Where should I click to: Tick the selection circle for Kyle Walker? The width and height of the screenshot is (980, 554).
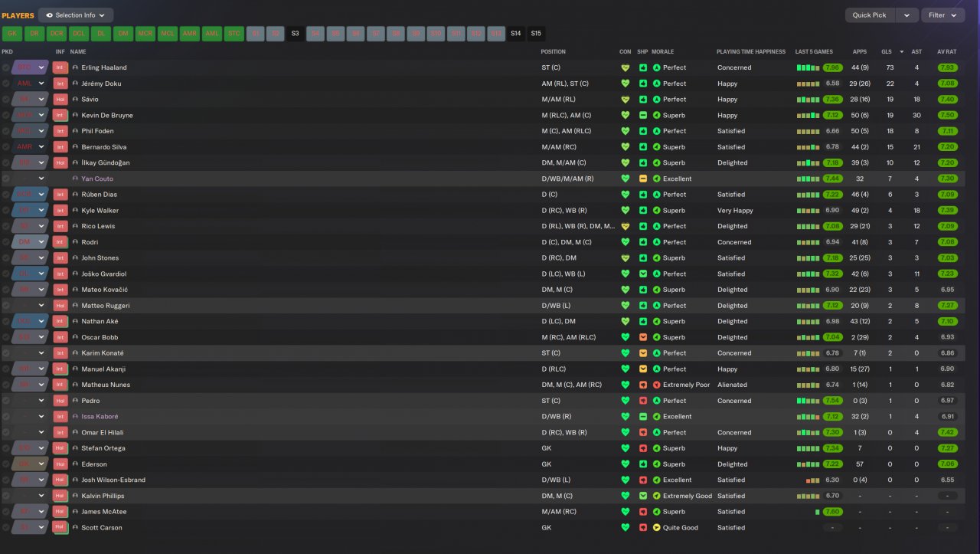pyautogui.click(x=6, y=210)
